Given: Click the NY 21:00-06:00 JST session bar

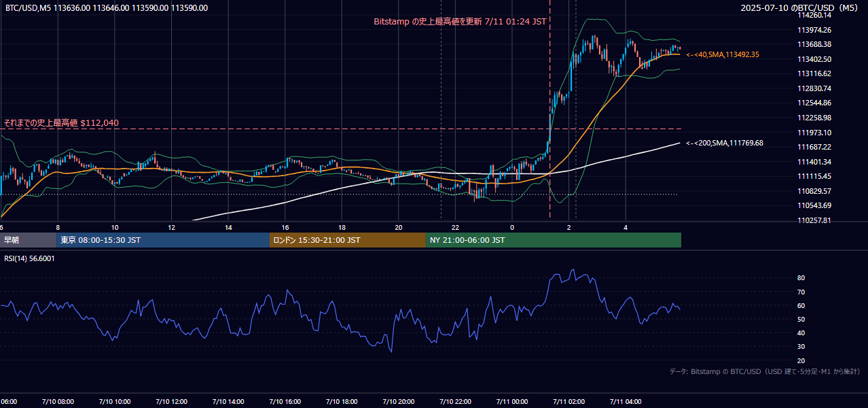Looking at the screenshot, I should pyautogui.click(x=554, y=240).
